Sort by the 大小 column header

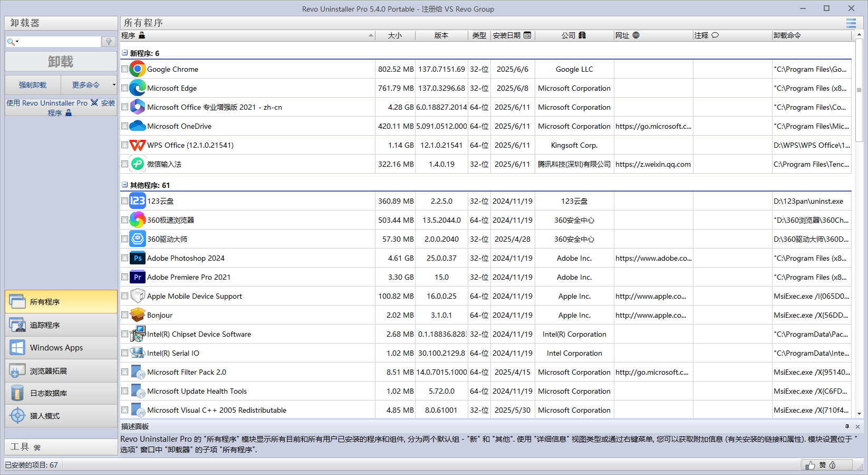[x=395, y=35]
